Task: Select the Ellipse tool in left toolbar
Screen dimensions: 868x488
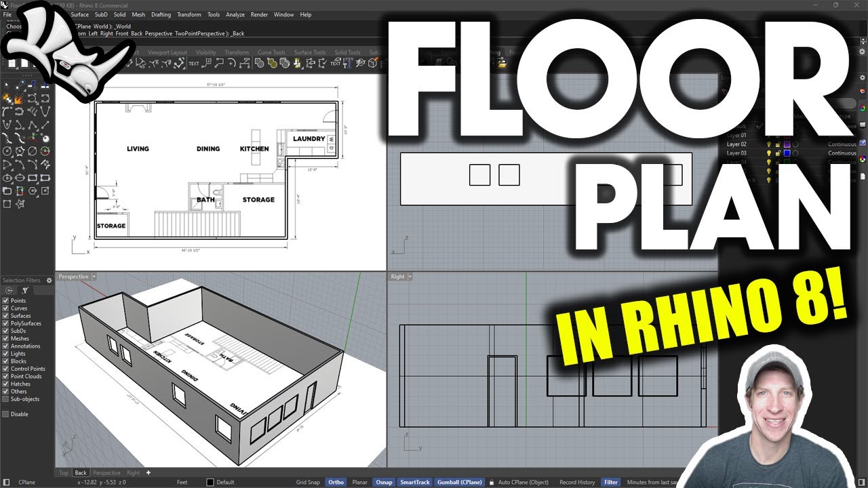Action: click(7, 178)
